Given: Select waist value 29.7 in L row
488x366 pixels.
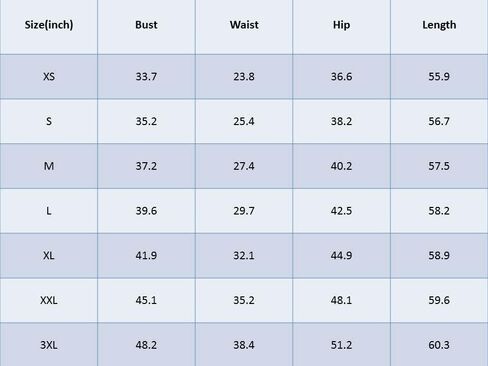Looking at the screenshot, I should click(x=244, y=211).
